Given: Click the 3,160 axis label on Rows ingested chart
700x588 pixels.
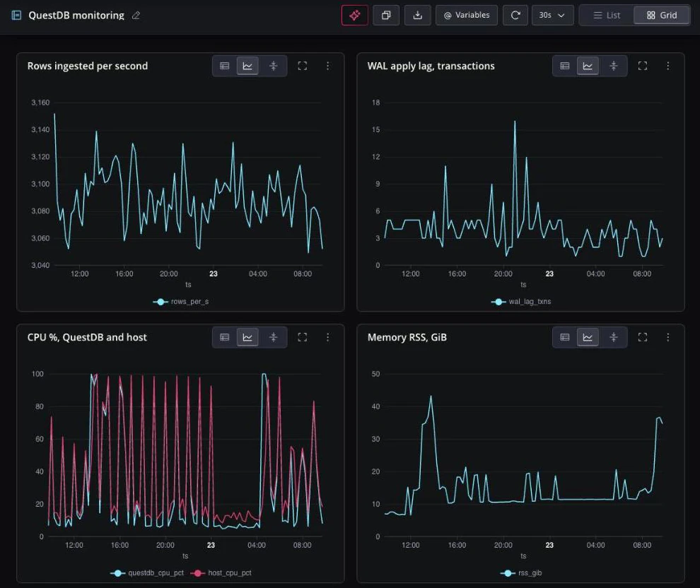Looking at the screenshot, I should tap(40, 102).
